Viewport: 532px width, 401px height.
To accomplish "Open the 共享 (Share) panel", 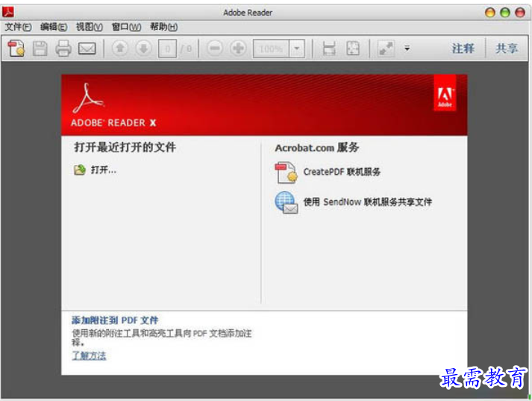I will pyautogui.click(x=507, y=49).
